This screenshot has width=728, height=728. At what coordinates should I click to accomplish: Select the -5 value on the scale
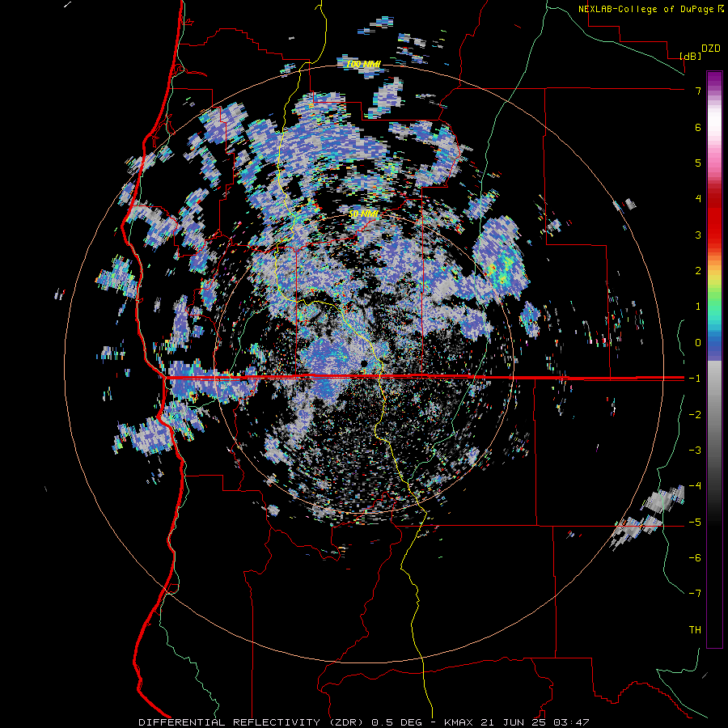pos(695,523)
